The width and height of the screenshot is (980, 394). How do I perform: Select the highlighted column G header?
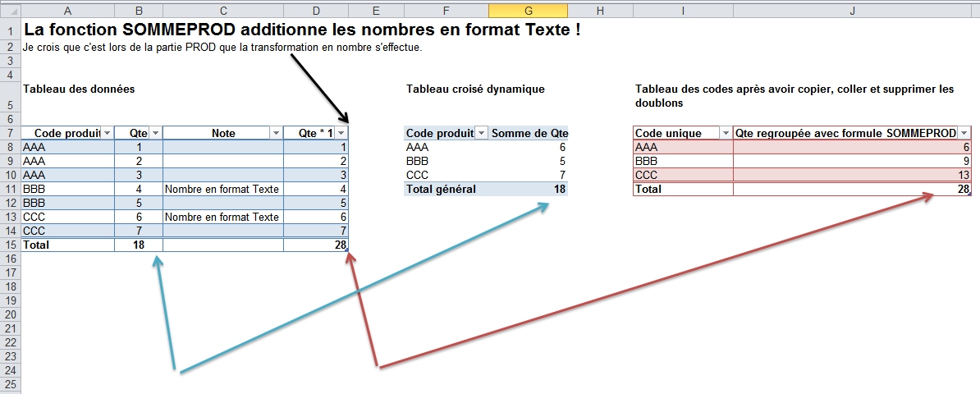(x=528, y=10)
